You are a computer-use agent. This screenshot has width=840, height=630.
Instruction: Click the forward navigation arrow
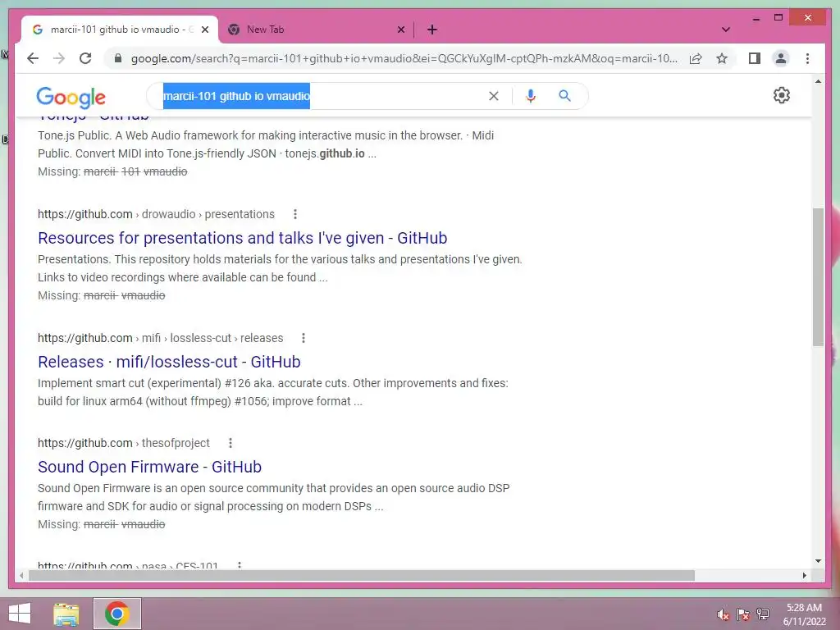click(x=59, y=58)
